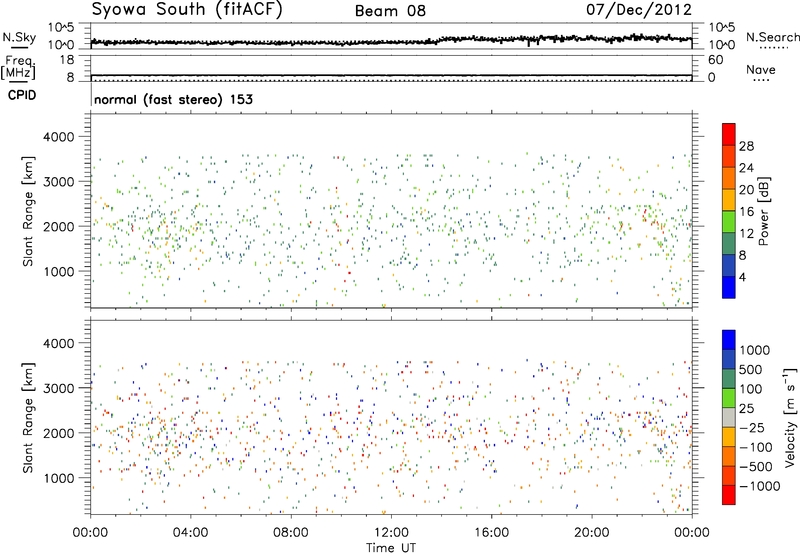Click the date '07/Dec/2012'
Image resolution: width=800 pixels, height=554 pixels.
click(639, 9)
